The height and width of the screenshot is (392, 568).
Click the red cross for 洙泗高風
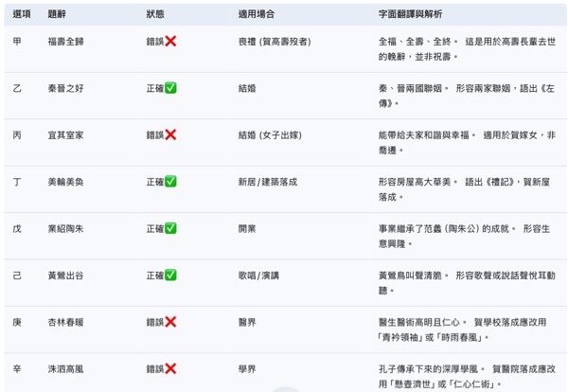coord(170,369)
